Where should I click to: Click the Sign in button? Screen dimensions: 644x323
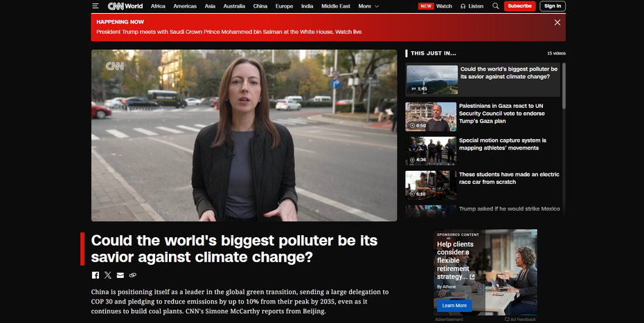click(553, 6)
